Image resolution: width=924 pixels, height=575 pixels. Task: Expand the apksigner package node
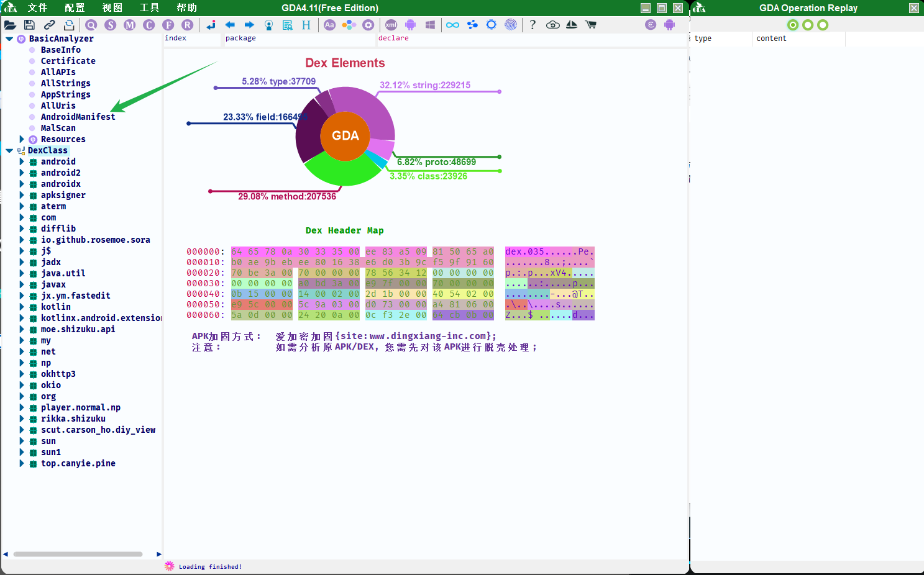pos(22,195)
